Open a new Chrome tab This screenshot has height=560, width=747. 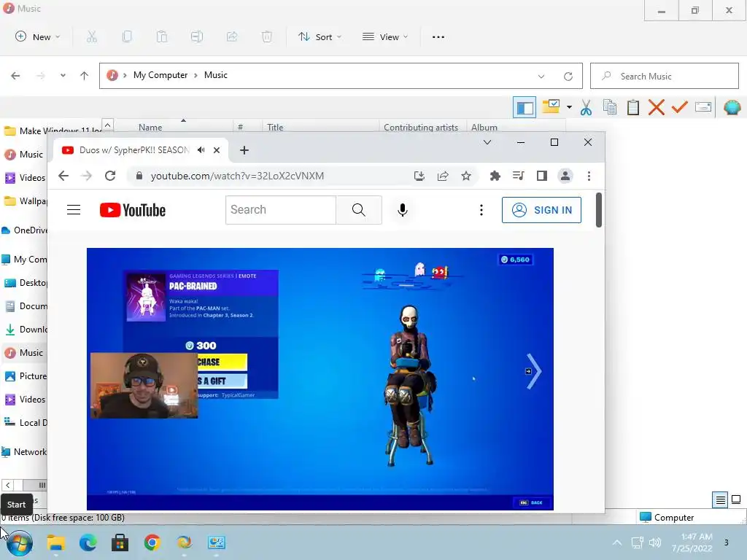[244, 150]
